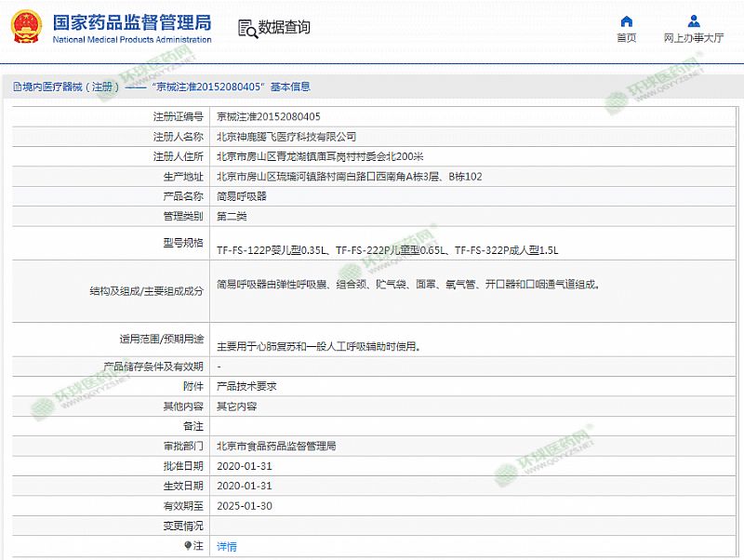Viewport: 744px width, 560px height.
Task: Click the 其它内容 entry
Action: [x=236, y=407]
